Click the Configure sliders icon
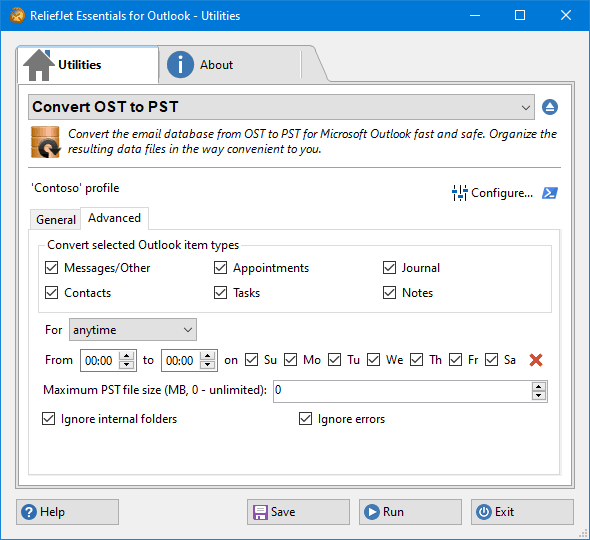The image size is (590, 540). [x=459, y=193]
